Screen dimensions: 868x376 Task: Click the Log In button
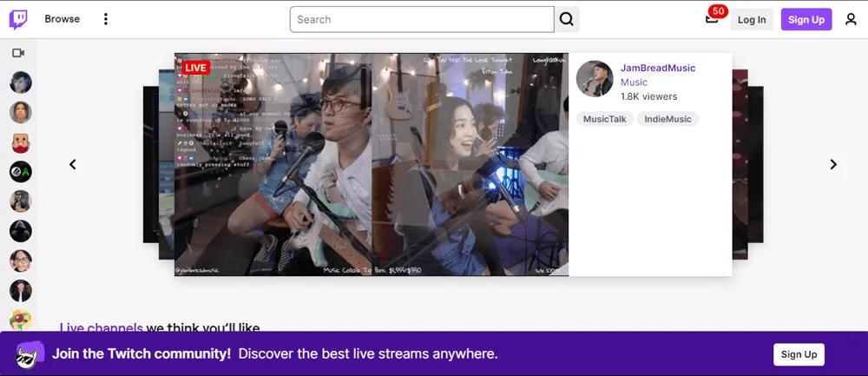tap(752, 19)
